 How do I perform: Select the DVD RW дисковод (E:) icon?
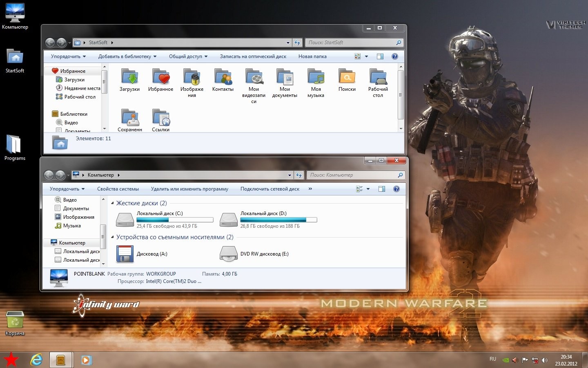[x=229, y=254]
